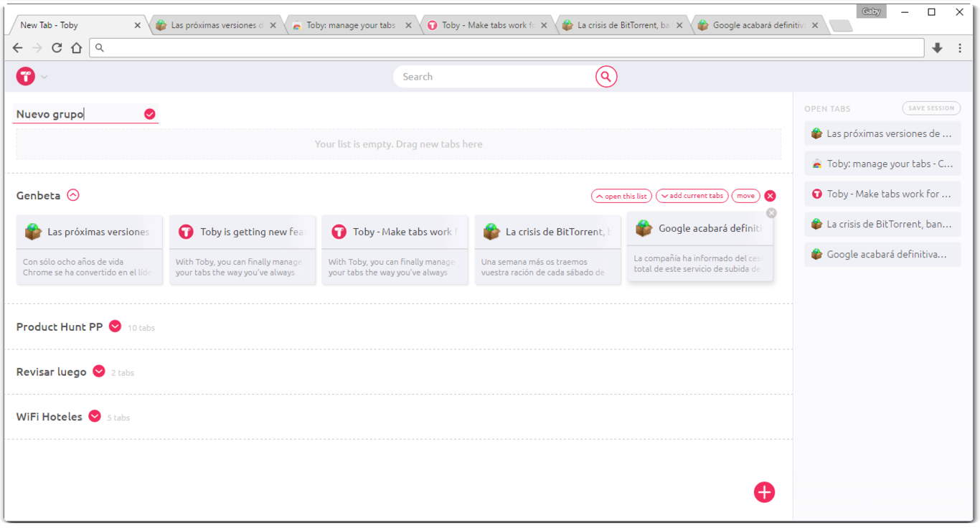Click the Revisar luego list title
The width and height of the screenshot is (980, 528).
(52, 372)
